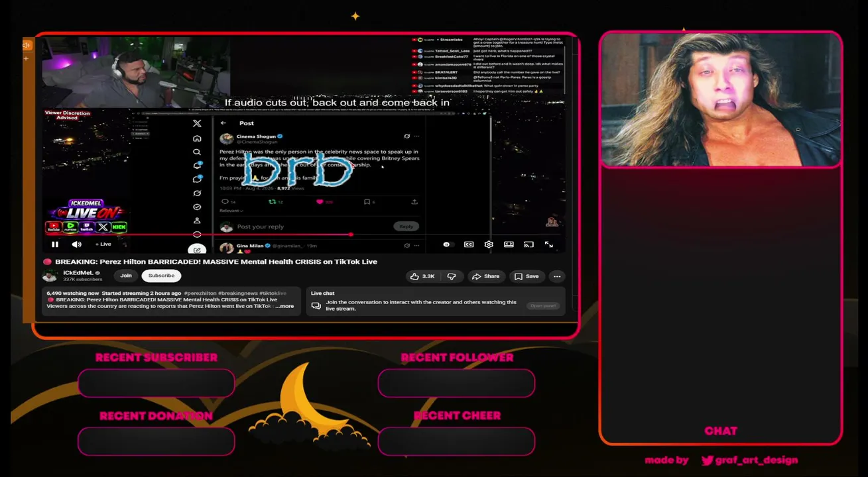Image resolution: width=868 pixels, height=477 pixels.
Task: Open the Relevant replies sort dropdown
Action: point(231,211)
